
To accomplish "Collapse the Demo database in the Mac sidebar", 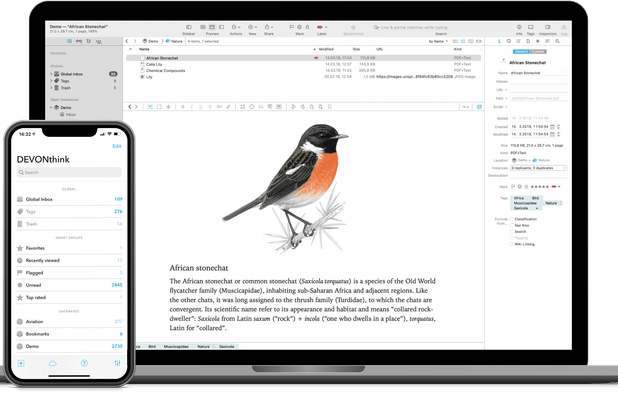I will pos(51,108).
